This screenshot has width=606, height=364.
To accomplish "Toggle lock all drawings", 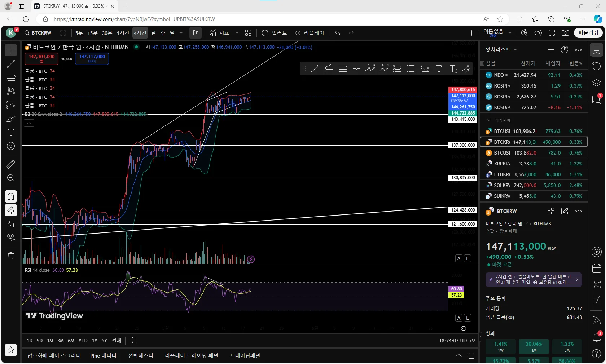I will point(11,223).
